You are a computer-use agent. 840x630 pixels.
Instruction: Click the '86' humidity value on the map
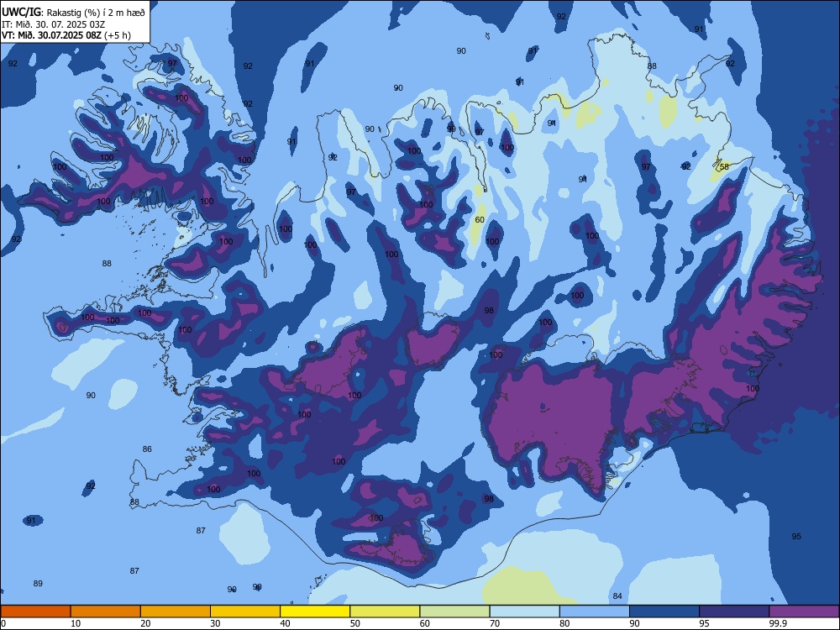(147, 449)
